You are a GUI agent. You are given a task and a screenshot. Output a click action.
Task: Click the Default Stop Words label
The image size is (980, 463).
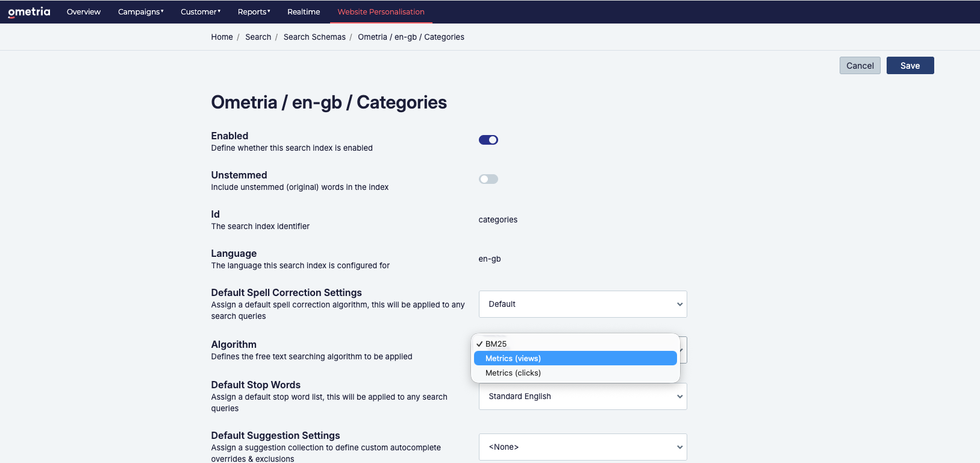point(256,385)
